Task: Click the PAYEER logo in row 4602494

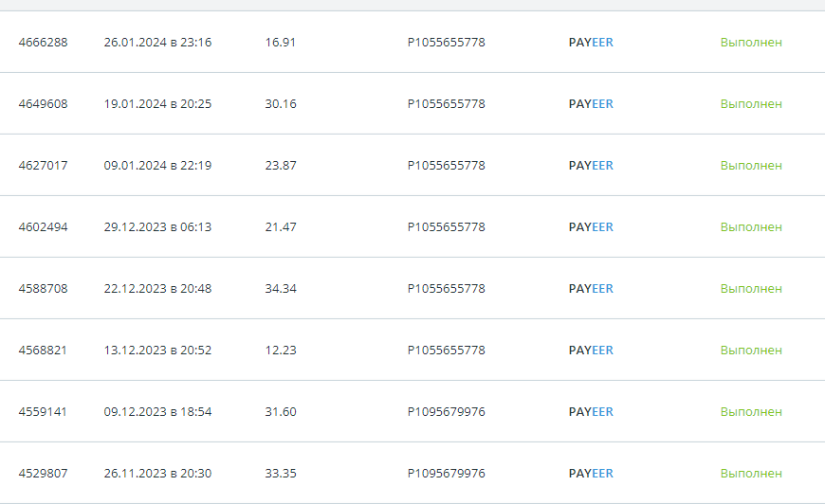Action: click(x=591, y=226)
